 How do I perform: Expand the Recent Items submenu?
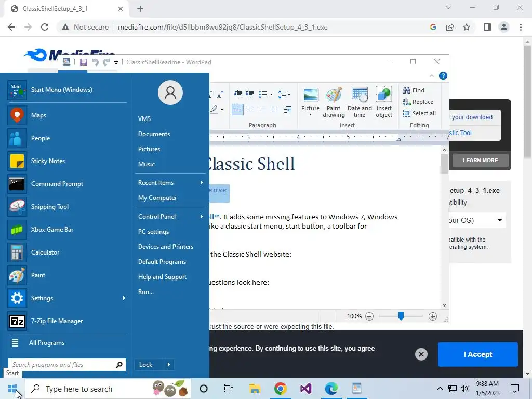click(x=202, y=183)
